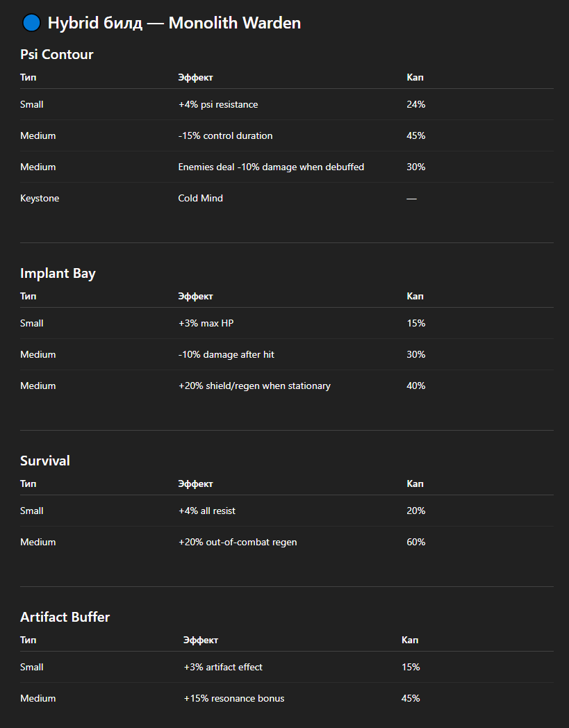The image size is (569, 728).
Task: Select +20% shield/regen when stationary text
Action: [254, 386]
